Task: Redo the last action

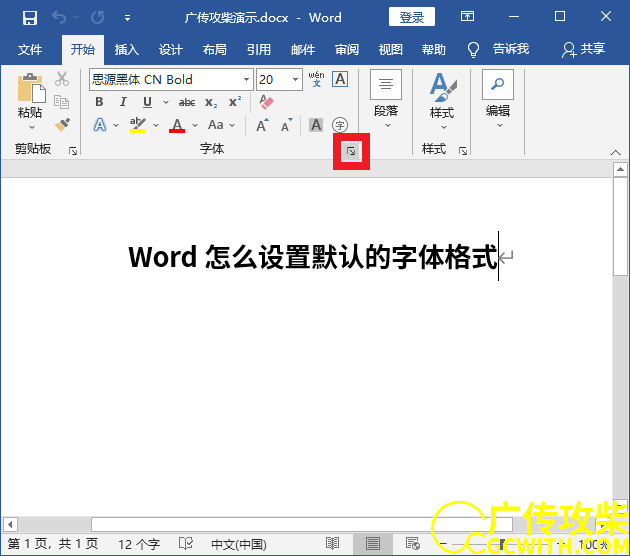Action: [97, 18]
